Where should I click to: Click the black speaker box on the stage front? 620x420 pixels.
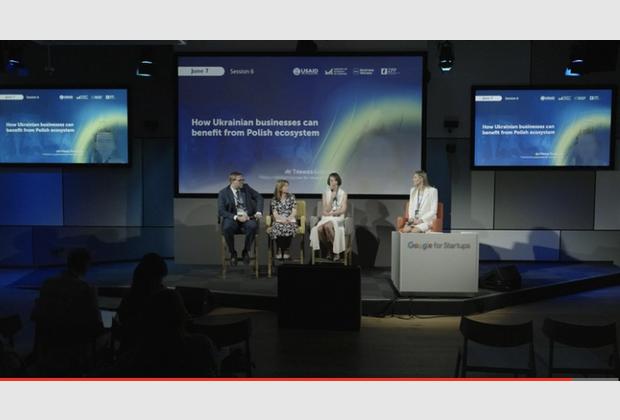(x=318, y=296)
